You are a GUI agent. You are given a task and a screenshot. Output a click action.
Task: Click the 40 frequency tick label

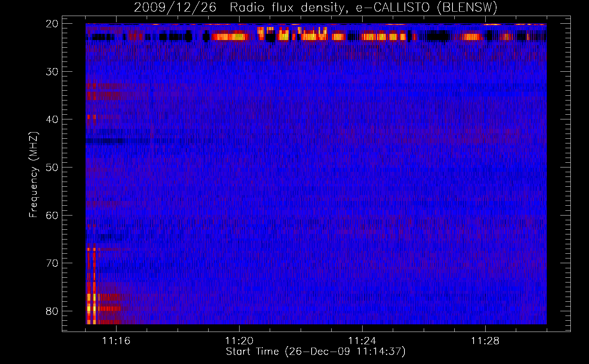[52, 119]
